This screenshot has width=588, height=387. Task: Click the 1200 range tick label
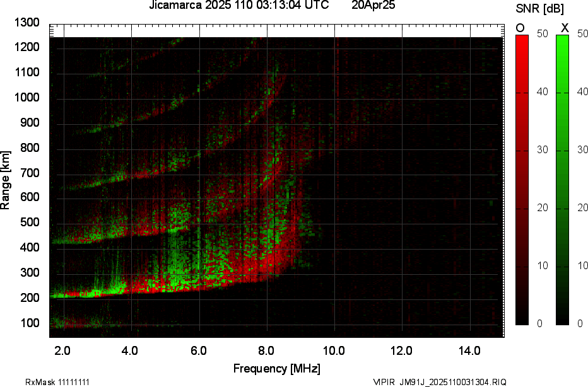pyautogui.click(x=26, y=47)
